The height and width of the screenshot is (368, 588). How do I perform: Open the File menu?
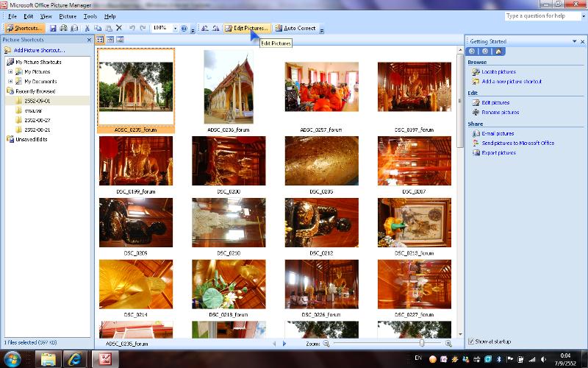(x=12, y=16)
